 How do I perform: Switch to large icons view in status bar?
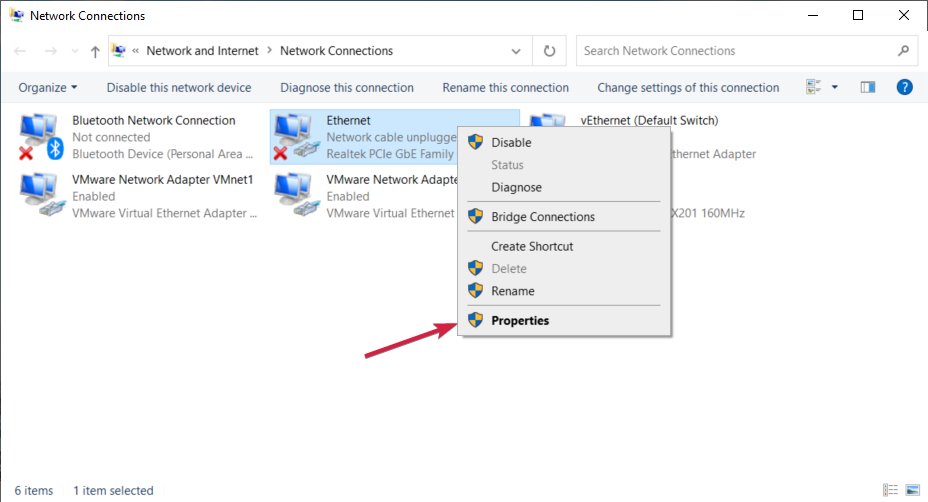pos(911,490)
